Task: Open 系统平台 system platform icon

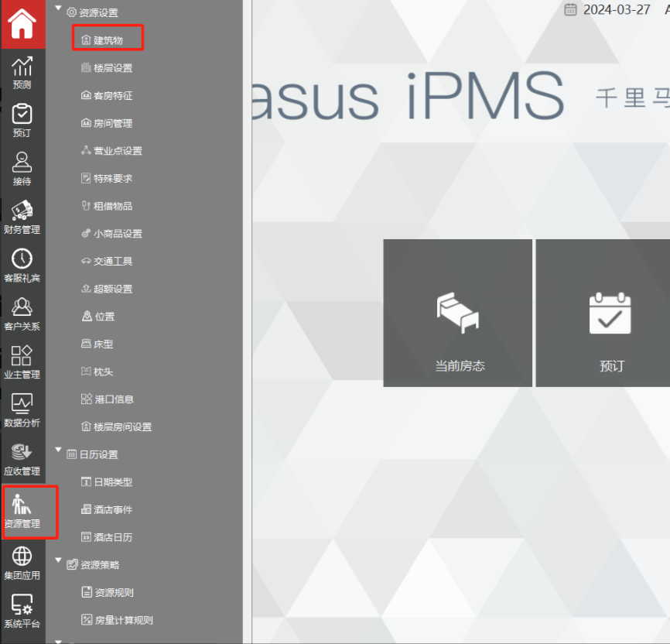Action: pos(22,610)
